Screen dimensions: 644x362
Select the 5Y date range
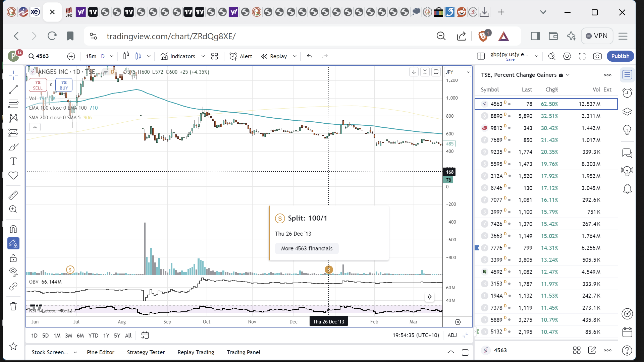[117, 336]
